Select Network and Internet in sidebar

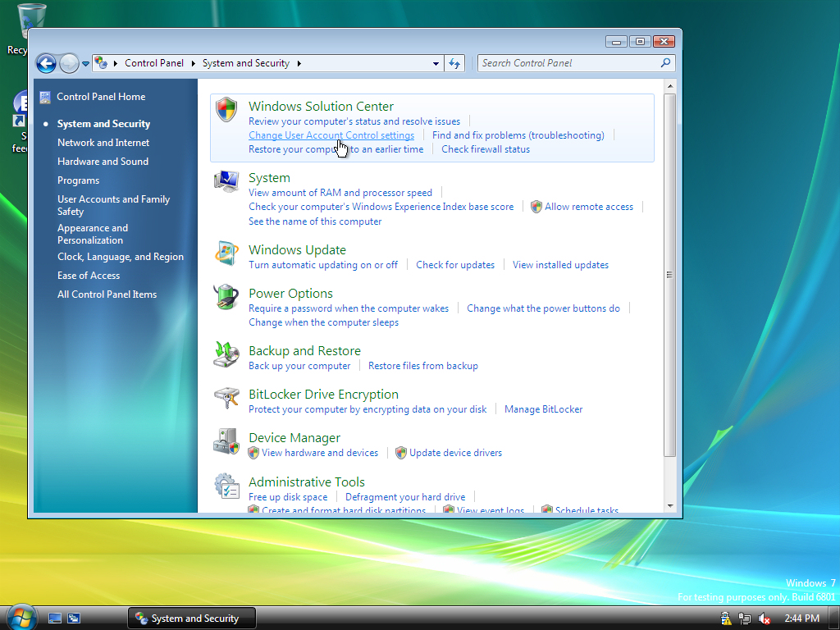[103, 143]
